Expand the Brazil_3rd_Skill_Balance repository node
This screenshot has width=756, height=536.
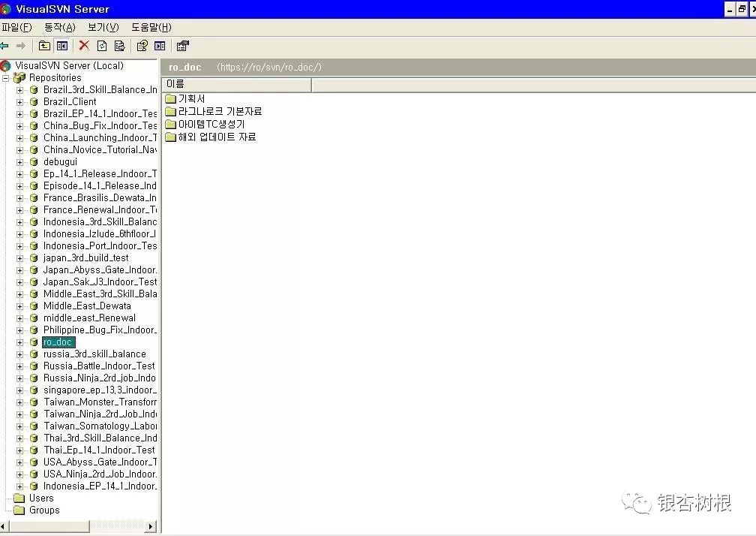(x=19, y=90)
